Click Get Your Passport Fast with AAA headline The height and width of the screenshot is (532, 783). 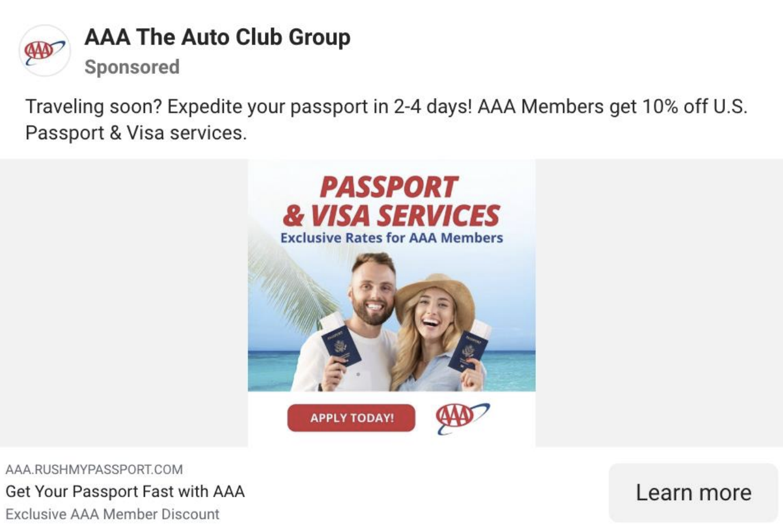tap(125, 491)
